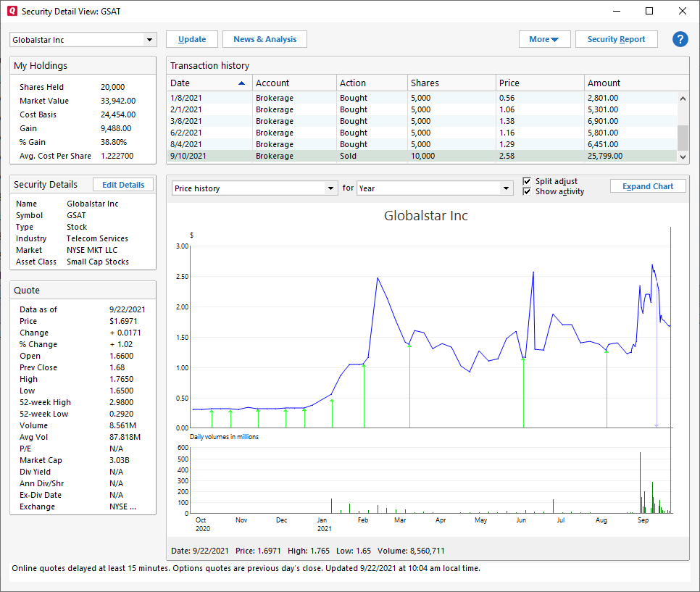
Task: Select the 9/10/2021 Sold transaction row
Action: point(422,156)
